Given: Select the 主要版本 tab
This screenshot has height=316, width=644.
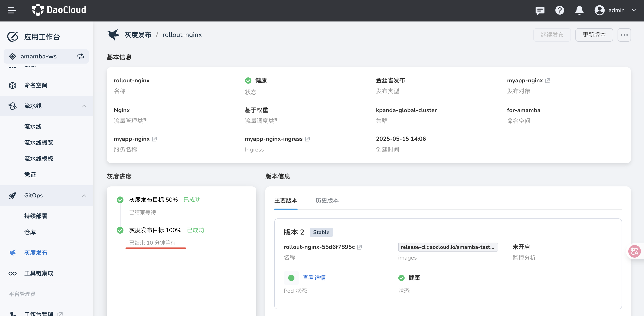Looking at the screenshot, I should (286, 201).
